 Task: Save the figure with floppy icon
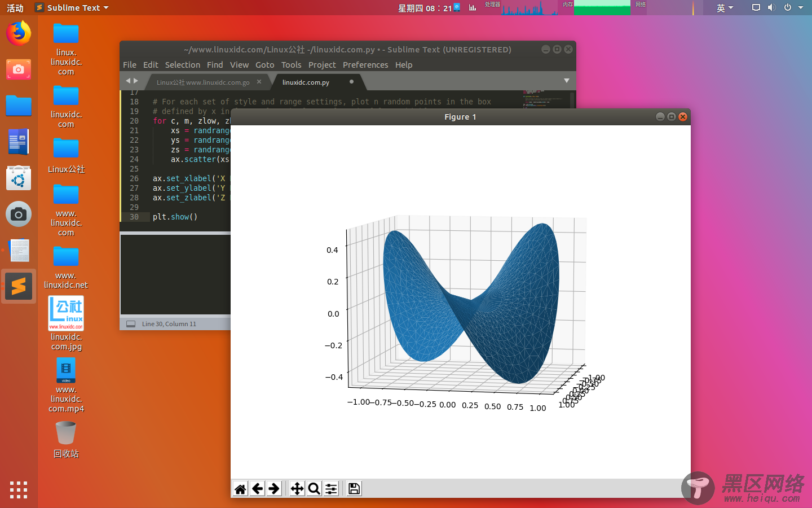click(x=354, y=489)
